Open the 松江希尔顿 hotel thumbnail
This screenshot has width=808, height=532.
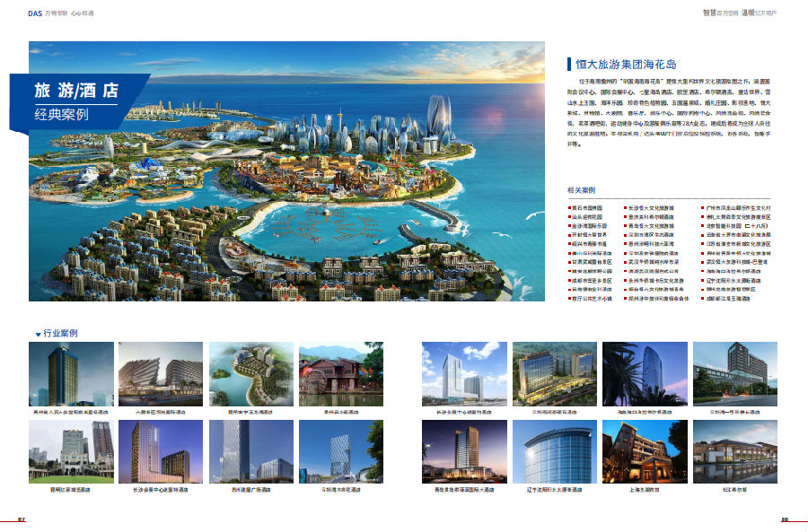coord(734,451)
